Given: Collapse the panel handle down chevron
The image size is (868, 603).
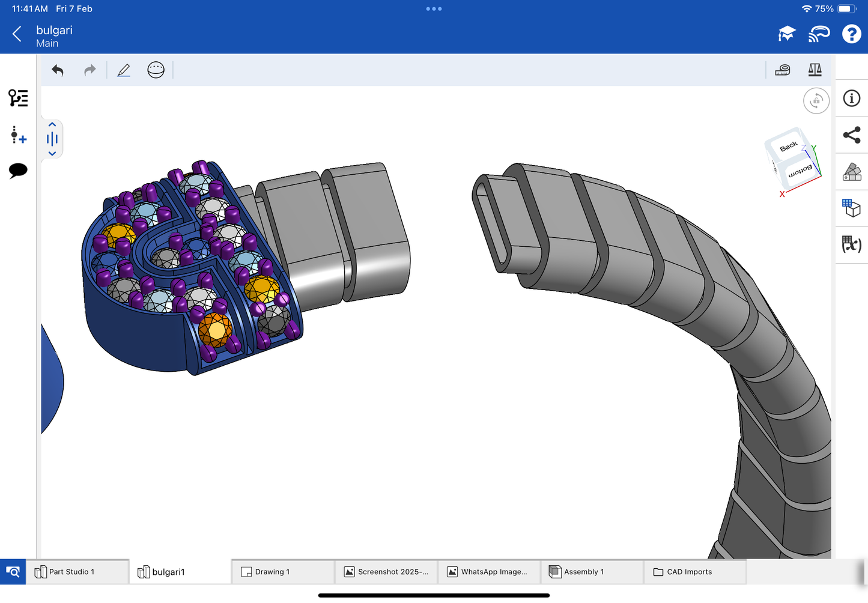Looking at the screenshot, I should coord(52,154).
